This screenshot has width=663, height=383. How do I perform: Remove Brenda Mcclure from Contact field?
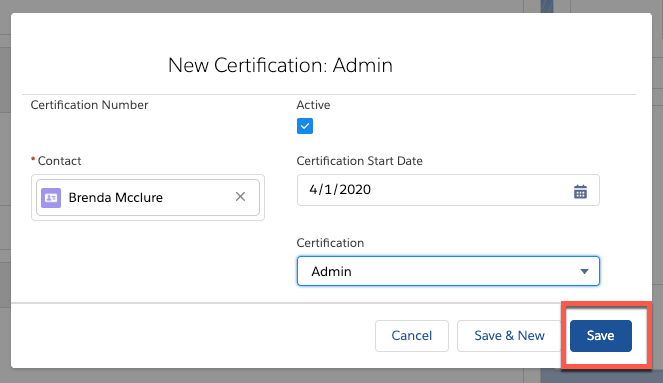click(240, 197)
